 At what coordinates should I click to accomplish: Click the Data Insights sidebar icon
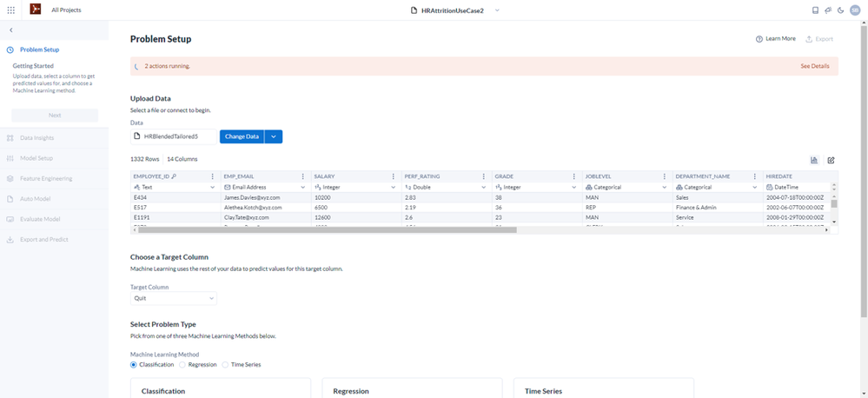click(x=10, y=138)
